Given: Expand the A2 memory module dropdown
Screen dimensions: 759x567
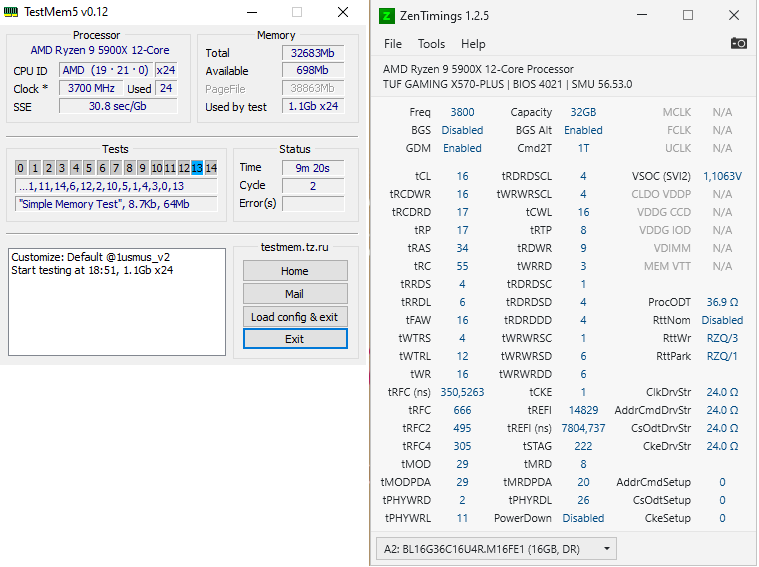Looking at the screenshot, I should pos(496,549).
